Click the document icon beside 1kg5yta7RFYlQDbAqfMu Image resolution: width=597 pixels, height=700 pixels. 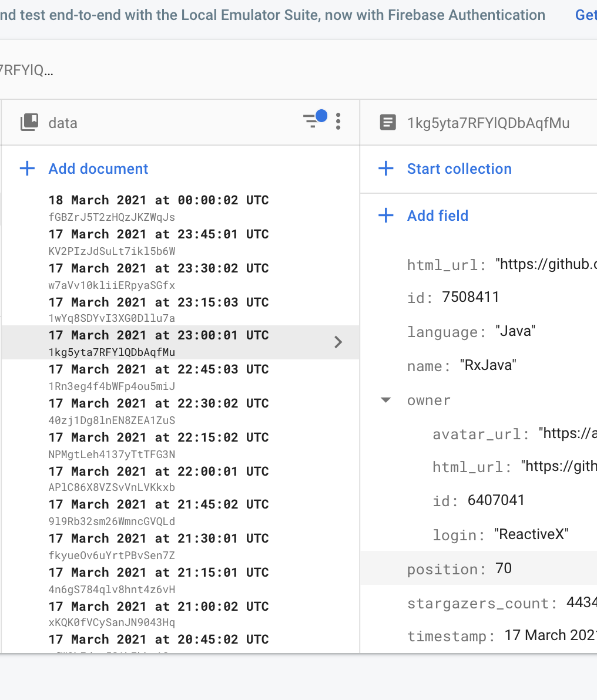pyautogui.click(x=387, y=122)
